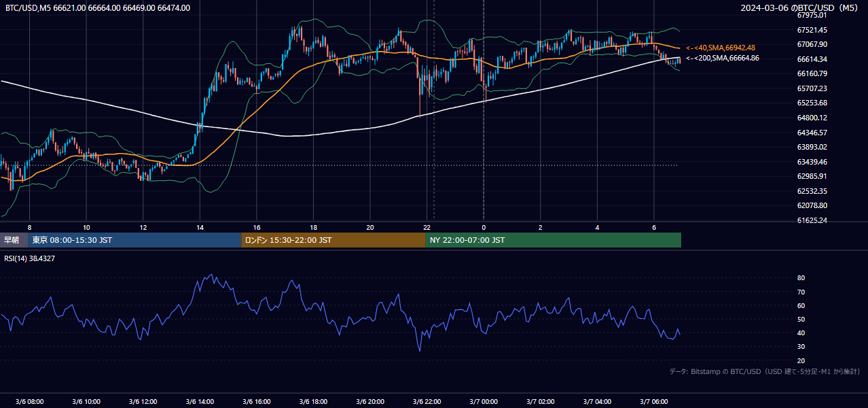The height and width of the screenshot is (408, 868).
Task: Click the 3/6 08:00 date label
Action: click(29, 402)
